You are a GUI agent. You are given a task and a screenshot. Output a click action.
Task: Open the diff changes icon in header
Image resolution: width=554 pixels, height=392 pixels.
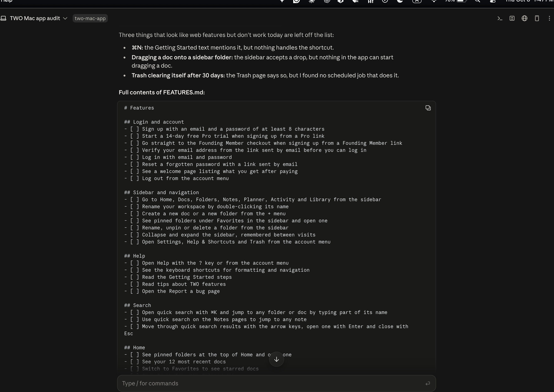coord(512,18)
